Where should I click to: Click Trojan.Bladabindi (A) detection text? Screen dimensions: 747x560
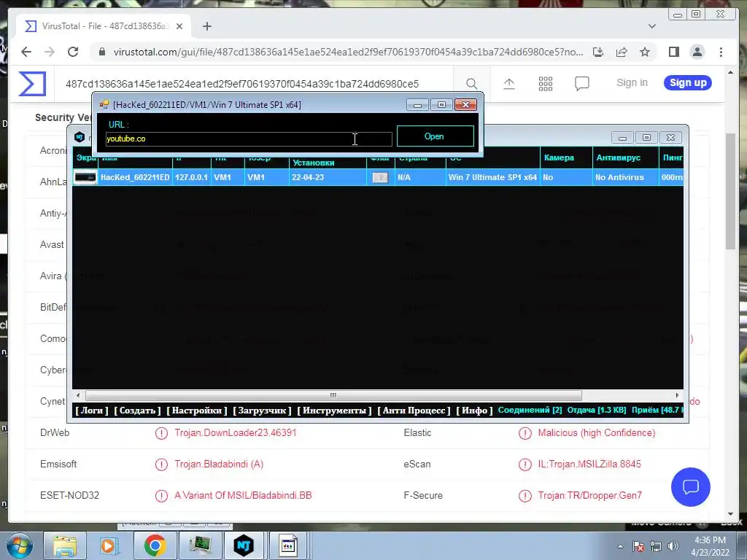pyautogui.click(x=219, y=464)
